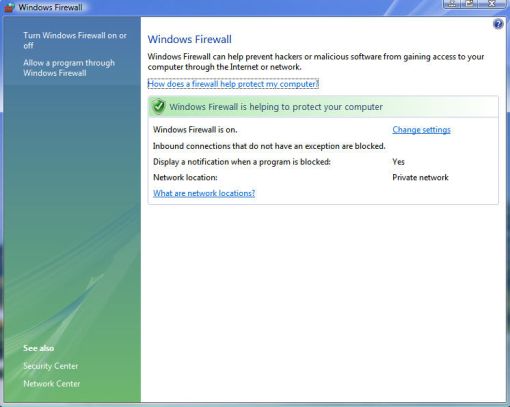This screenshot has height=407, width=510.
Task: Click the 'Yes' notification value
Action: pos(398,162)
